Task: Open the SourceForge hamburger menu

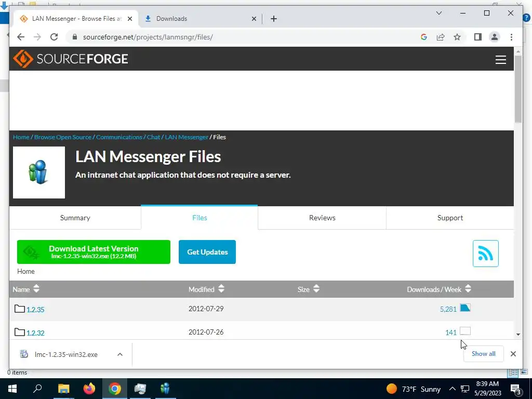Action: point(500,59)
